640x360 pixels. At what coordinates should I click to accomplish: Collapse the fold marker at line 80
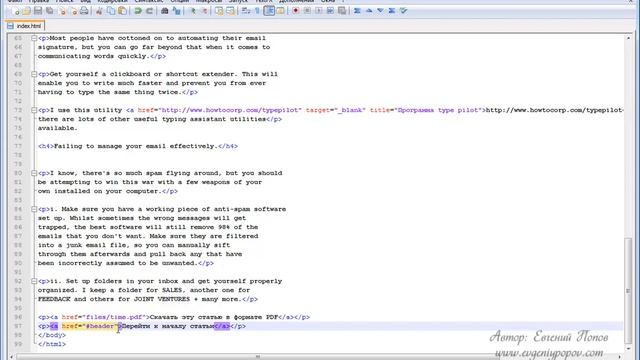pyautogui.click(x=34, y=173)
